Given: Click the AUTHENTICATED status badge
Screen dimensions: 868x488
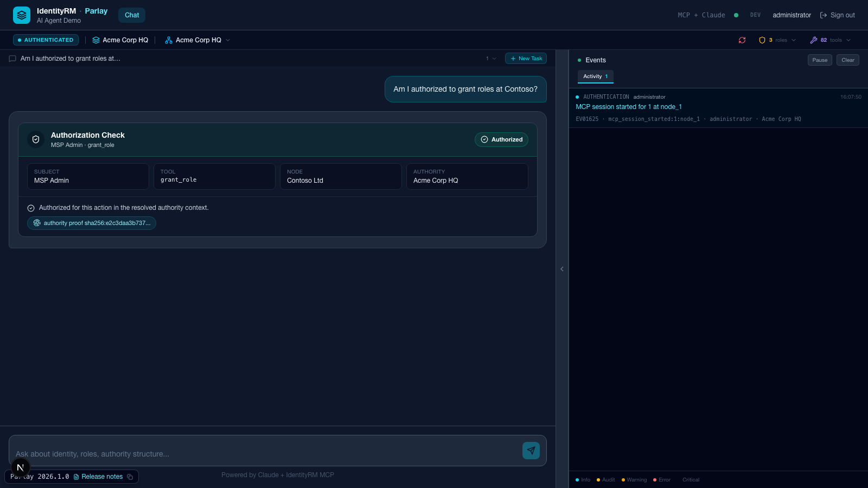Looking at the screenshot, I should (x=46, y=40).
